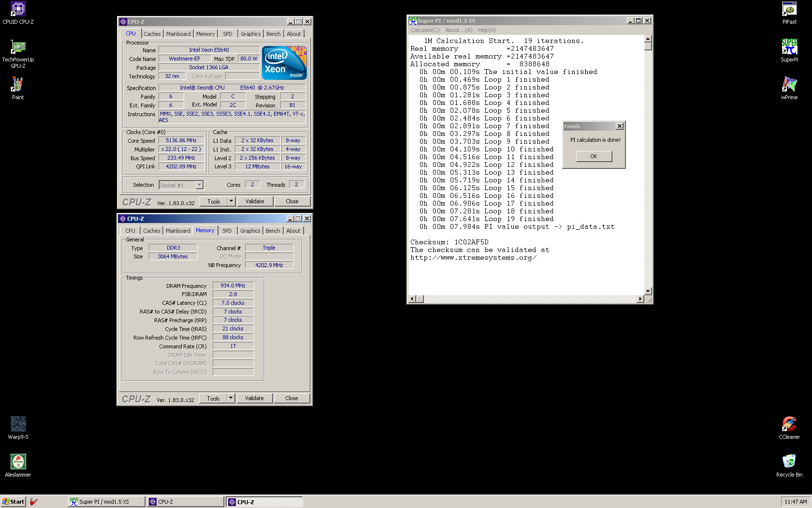Open the Aleslammer desktop icon
The width and height of the screenshot is (812, 508).
pyautogui.click(x=18, y=465)
